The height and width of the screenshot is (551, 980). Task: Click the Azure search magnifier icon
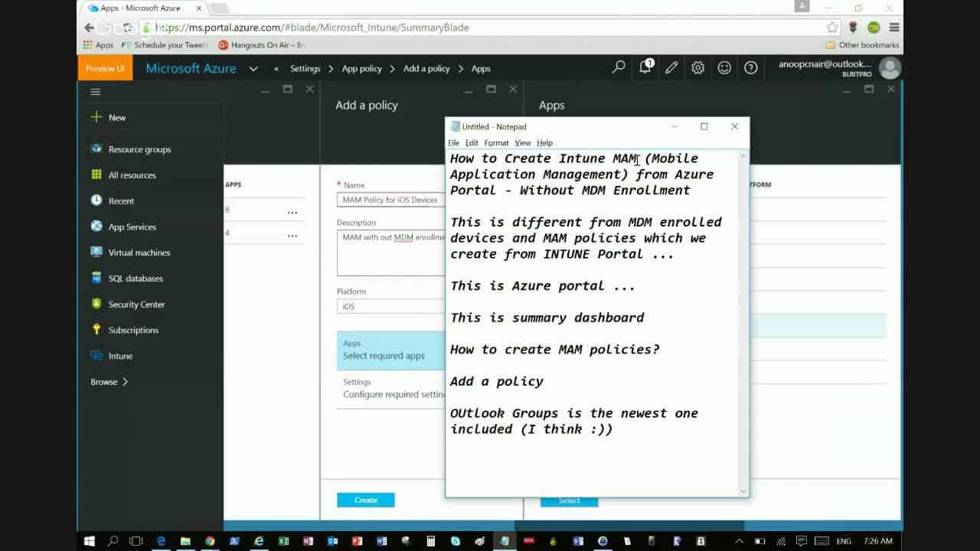point(617,68)
